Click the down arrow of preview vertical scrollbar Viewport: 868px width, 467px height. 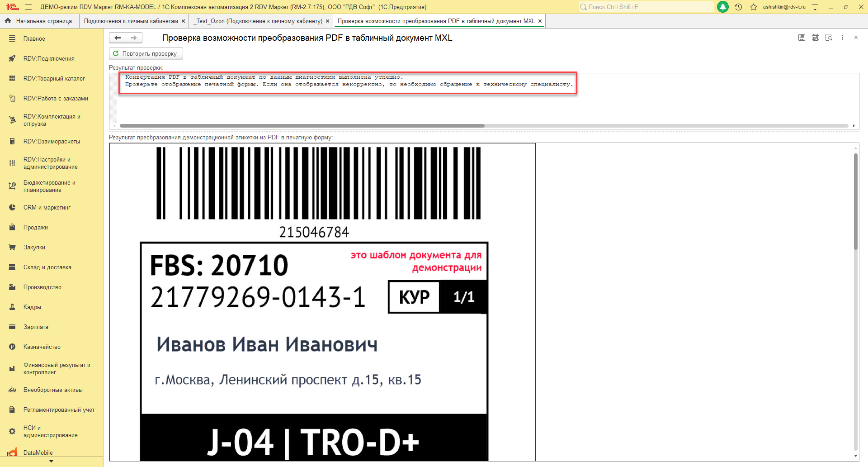pos(856,457)
